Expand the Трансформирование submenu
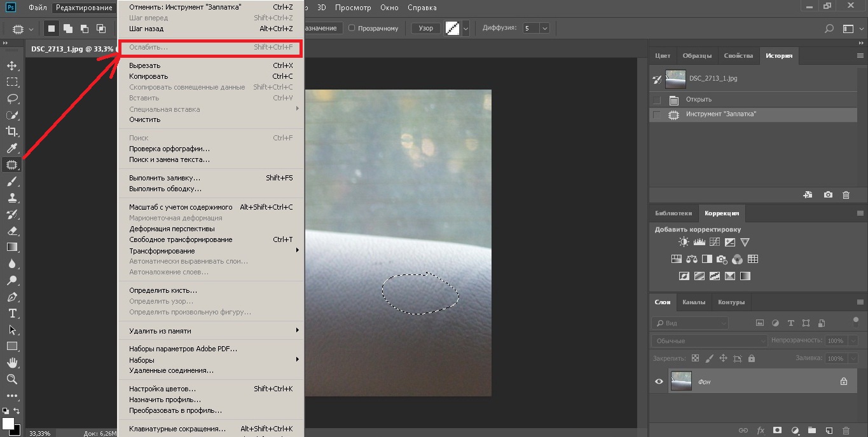The width and height of the screenshot is (868, 437). coord(211,250)
